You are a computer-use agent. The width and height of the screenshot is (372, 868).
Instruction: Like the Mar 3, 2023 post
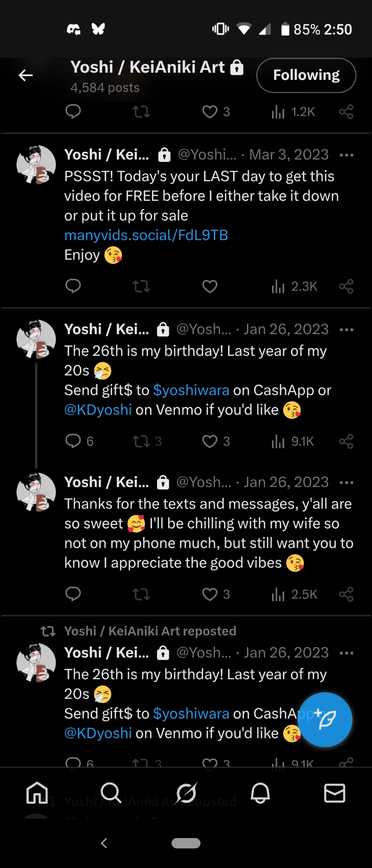210,286
